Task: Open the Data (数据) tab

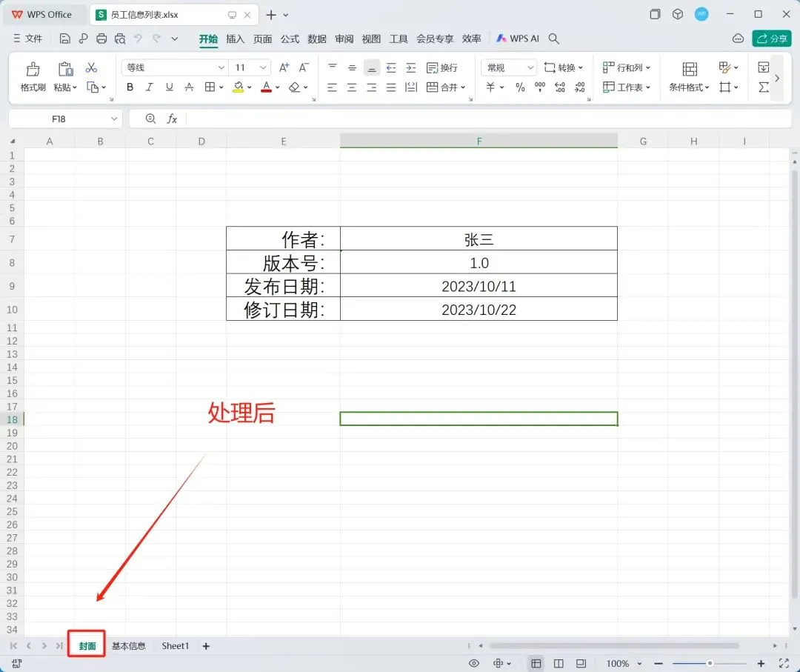Action: pos(317,39)
